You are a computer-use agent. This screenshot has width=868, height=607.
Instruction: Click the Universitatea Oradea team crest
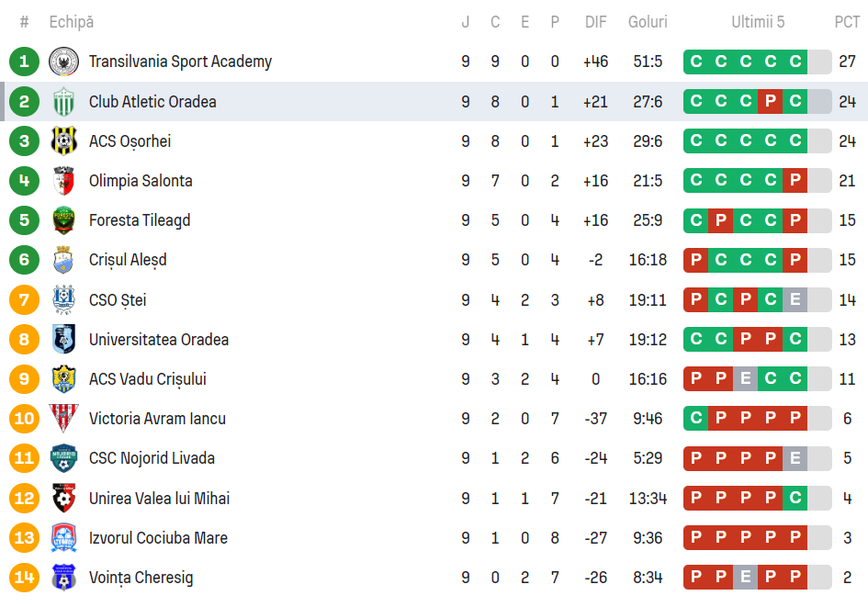(63, 340)
